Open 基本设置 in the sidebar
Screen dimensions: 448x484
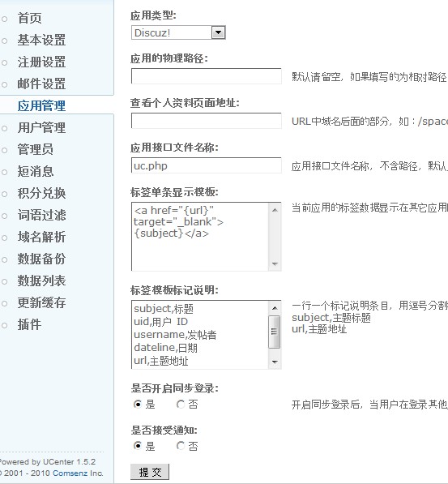coord(41,40)
